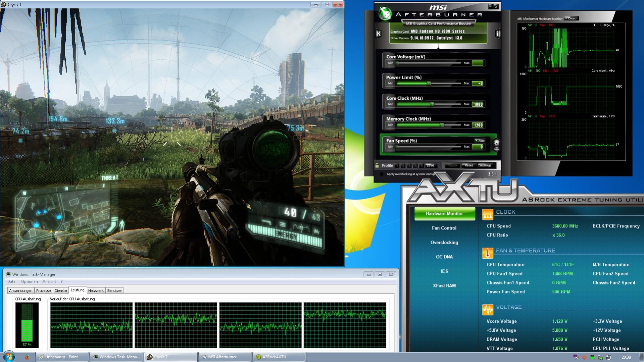The image size is (644, 362).
Task: Switch to ASRockAXTU taskbar button
Action: pos(280,357)
